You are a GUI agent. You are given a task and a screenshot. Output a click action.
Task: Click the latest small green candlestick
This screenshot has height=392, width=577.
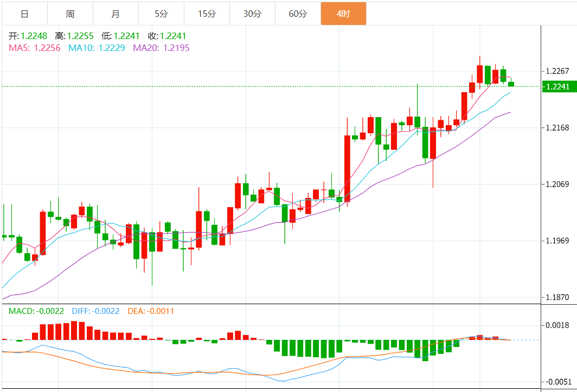click(x=511, y=84)
